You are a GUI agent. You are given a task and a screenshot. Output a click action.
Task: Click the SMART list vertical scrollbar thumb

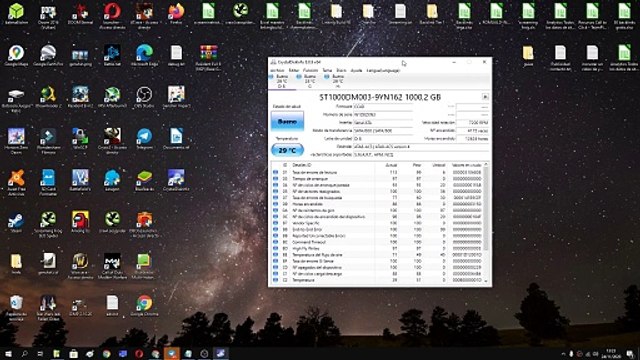click(486, 209)
